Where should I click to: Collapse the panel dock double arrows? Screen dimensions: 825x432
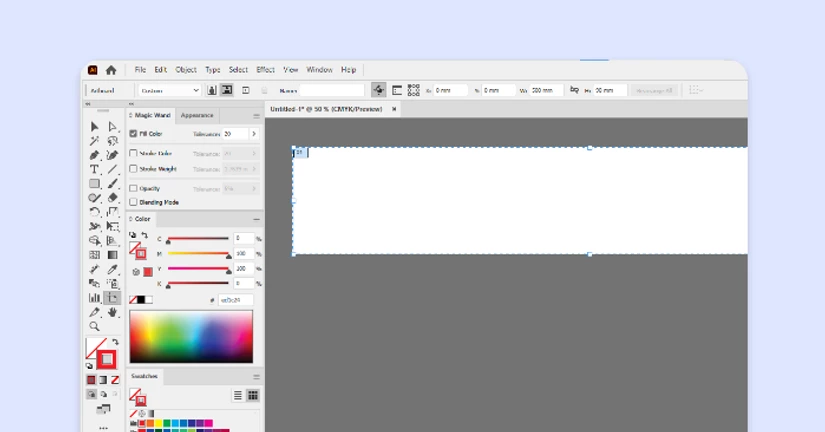coord(132,104)
